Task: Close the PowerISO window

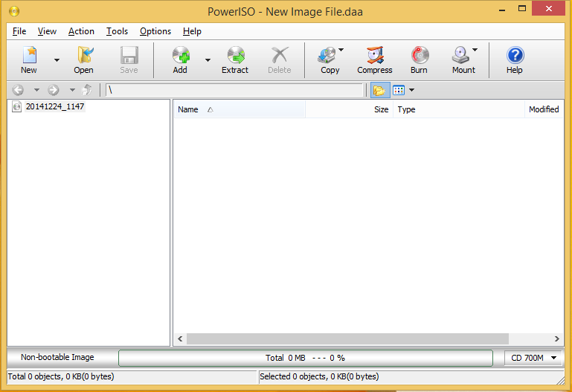Action: coord(549,9)
